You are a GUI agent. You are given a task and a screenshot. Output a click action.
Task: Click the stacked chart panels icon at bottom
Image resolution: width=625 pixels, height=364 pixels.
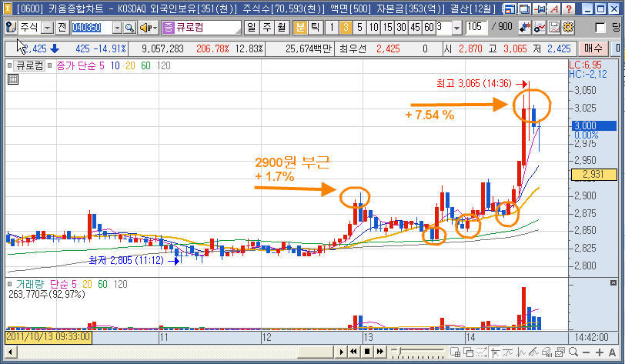(x=560, y=352)
